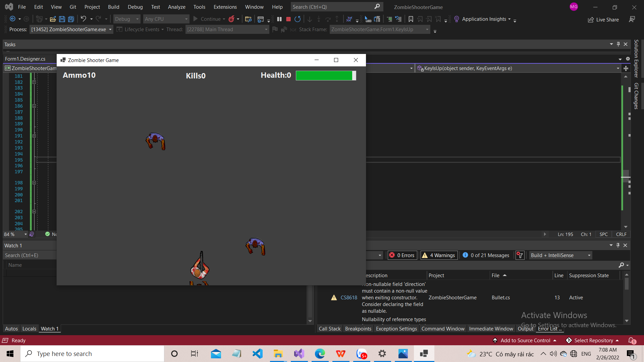The width and height of the screenshot is (644, 362).
Task: Open the Thread selection dropdown
Action: 266,29
